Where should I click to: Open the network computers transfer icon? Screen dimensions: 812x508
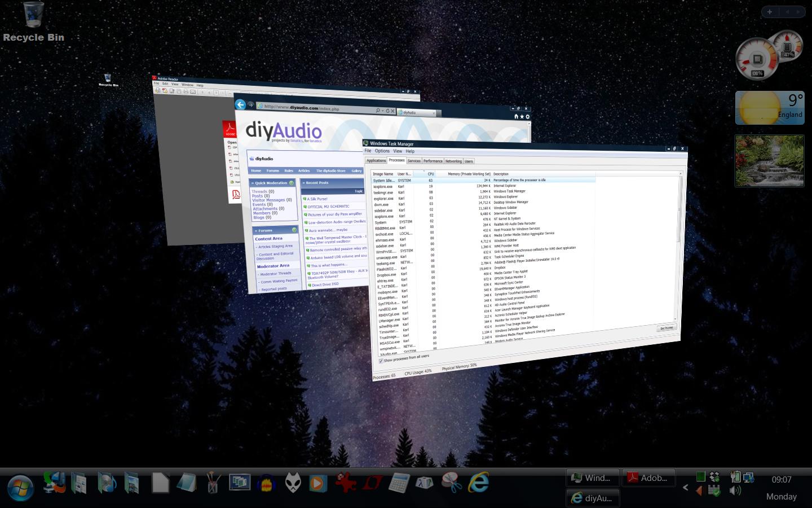coord(55,483)
